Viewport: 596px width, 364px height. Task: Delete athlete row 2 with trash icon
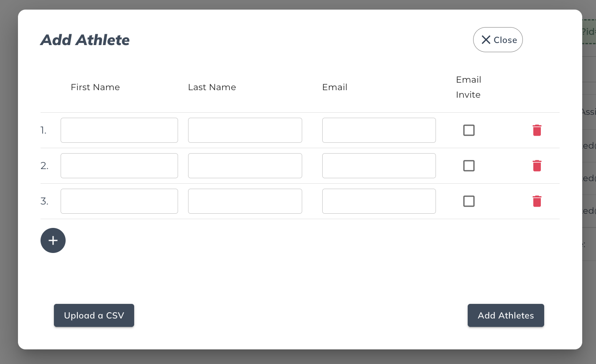537,166
